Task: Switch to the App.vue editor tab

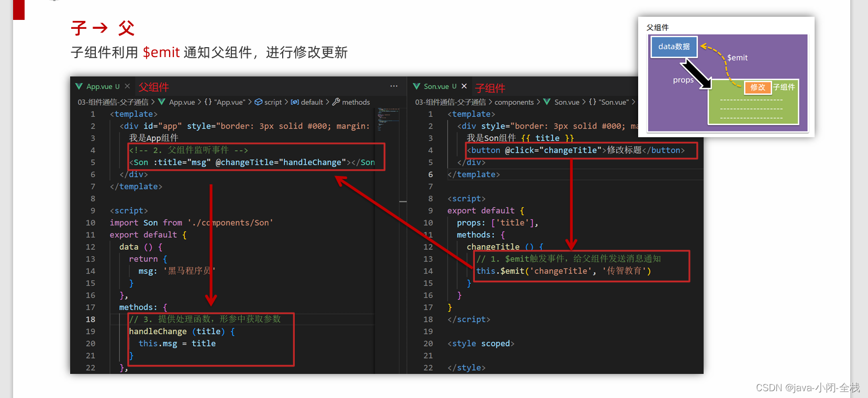Action: [x=103, y=86]
